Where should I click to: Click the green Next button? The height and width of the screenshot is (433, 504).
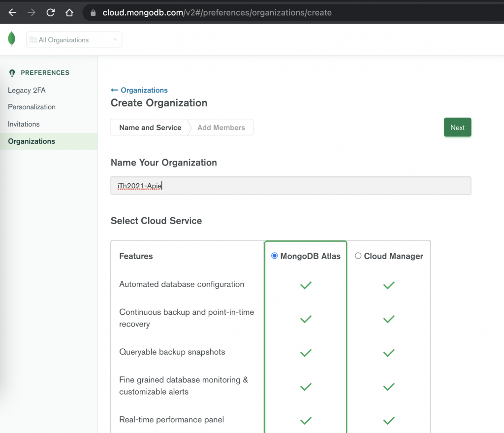tap(457, 128)
